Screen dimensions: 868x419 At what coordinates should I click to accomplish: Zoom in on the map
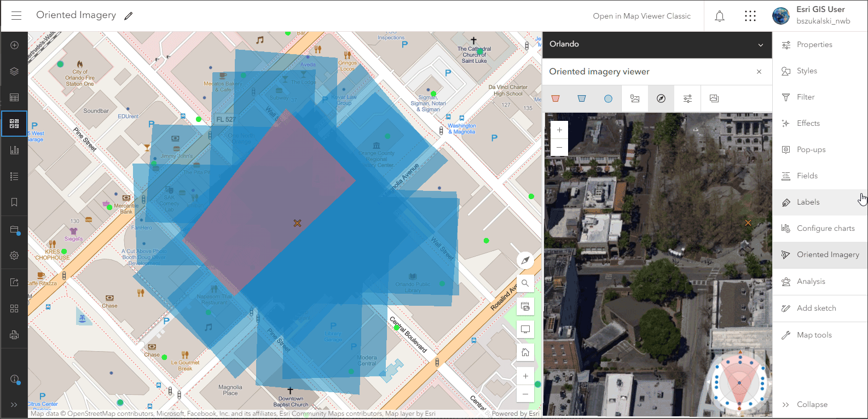click(525, 376)
